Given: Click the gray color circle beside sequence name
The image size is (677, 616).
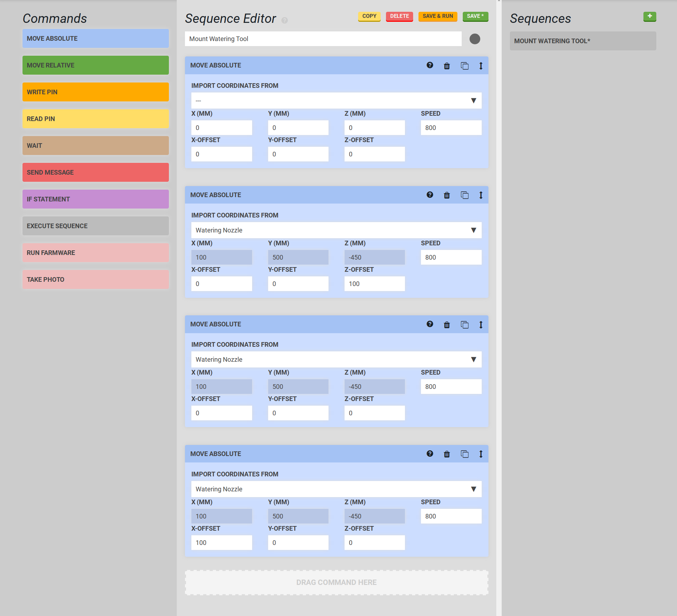Looking at the screenshot, I should 475,39.
